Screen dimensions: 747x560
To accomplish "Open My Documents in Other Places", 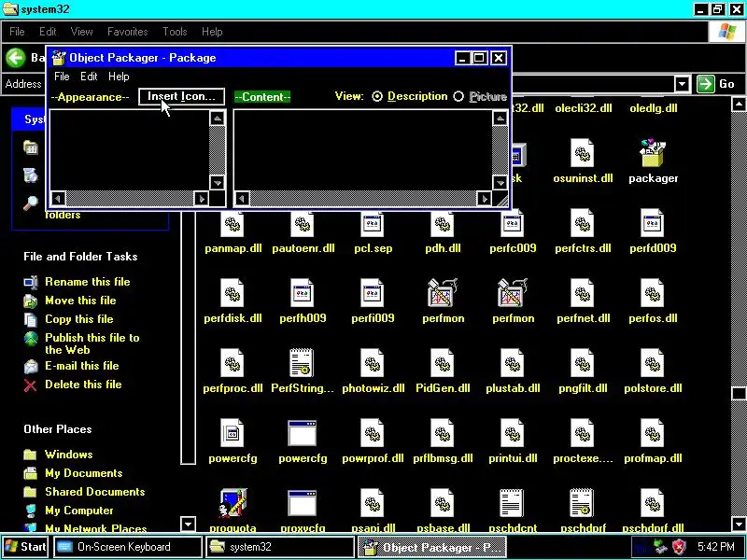I will tap(83, 473).
